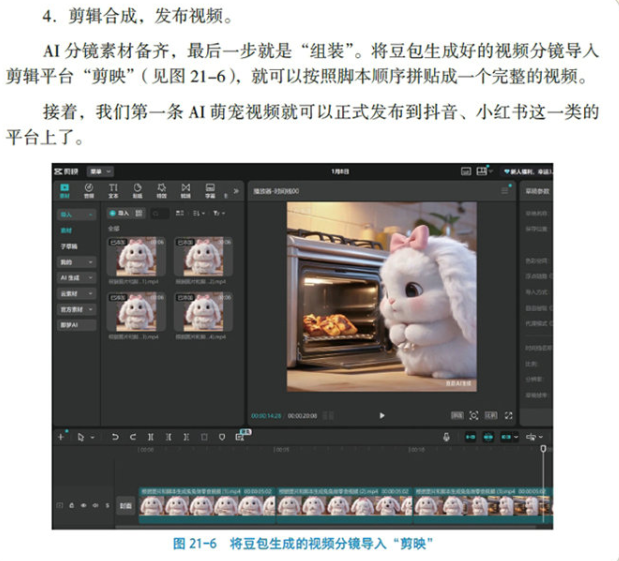Click the playhead handle at timeline end

pos(543,449)
